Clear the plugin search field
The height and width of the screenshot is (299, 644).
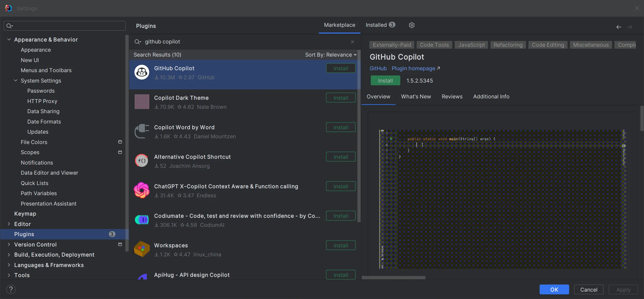352,42
